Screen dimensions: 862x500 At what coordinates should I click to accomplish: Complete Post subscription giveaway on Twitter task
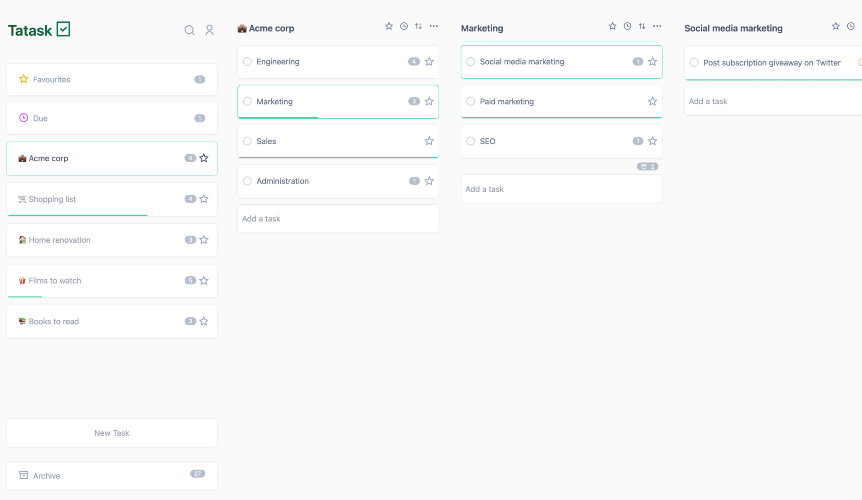click(694, 63)
